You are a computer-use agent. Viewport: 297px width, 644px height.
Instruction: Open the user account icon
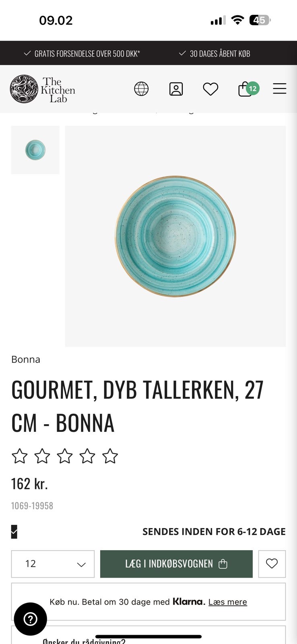coord(176,89)
